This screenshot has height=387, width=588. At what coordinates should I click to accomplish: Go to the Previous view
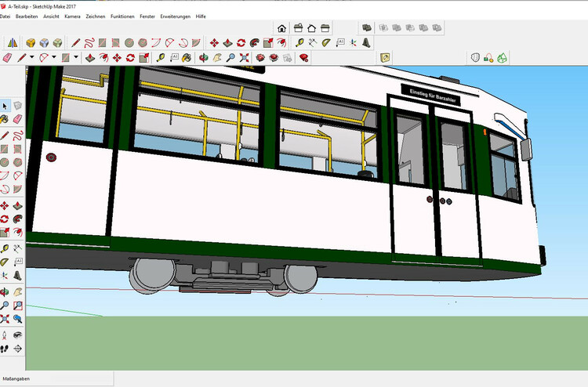pyautogui.click(x=17, y=319)
